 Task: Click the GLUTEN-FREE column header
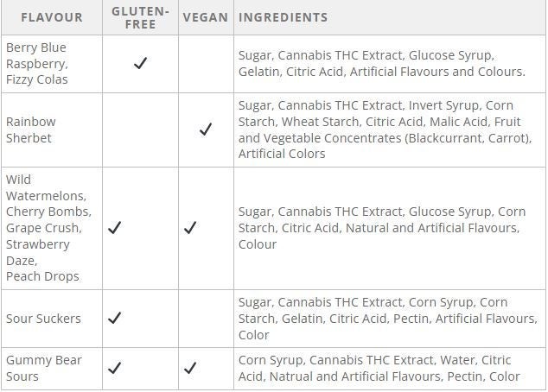tap(140, 17)
